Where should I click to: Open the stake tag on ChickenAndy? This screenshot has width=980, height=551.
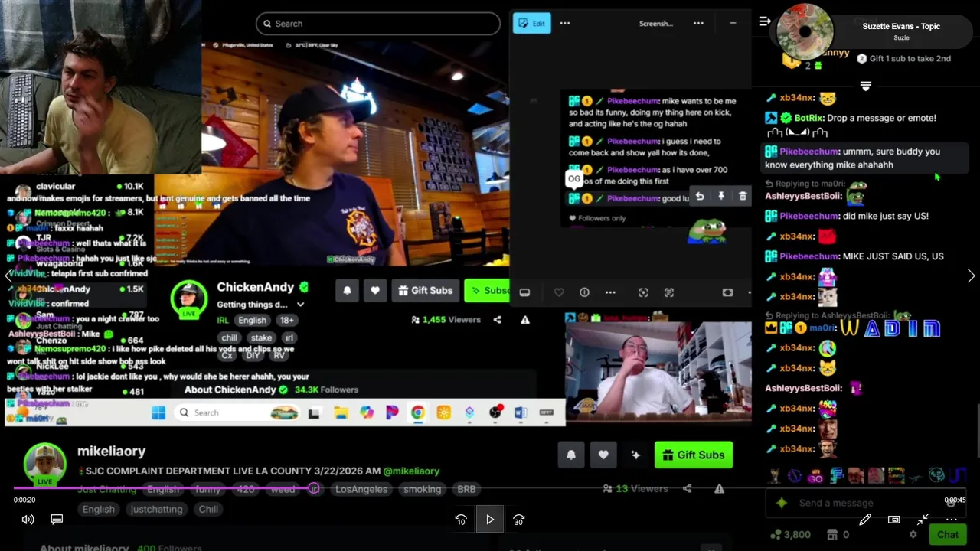click(x=261, y=337)
